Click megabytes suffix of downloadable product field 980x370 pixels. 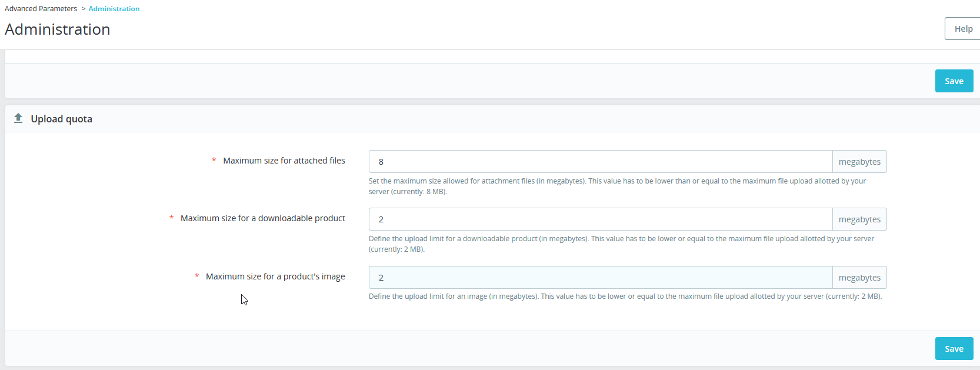859,219
